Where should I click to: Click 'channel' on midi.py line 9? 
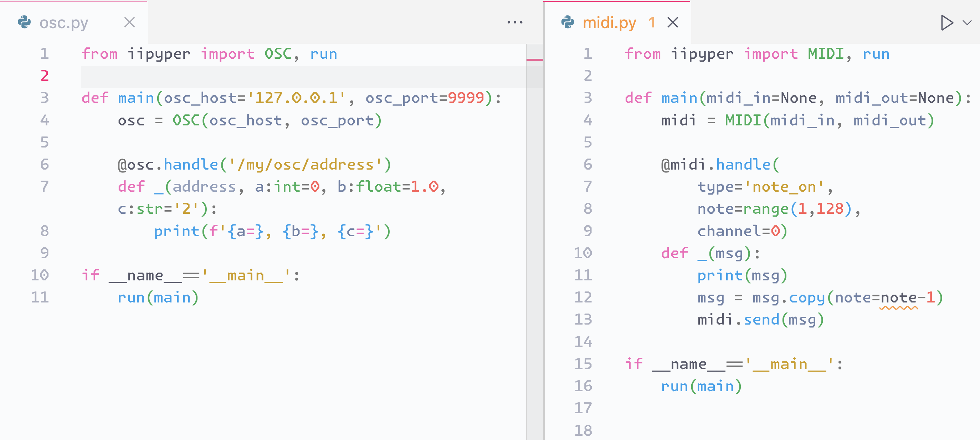click(729, 231)
